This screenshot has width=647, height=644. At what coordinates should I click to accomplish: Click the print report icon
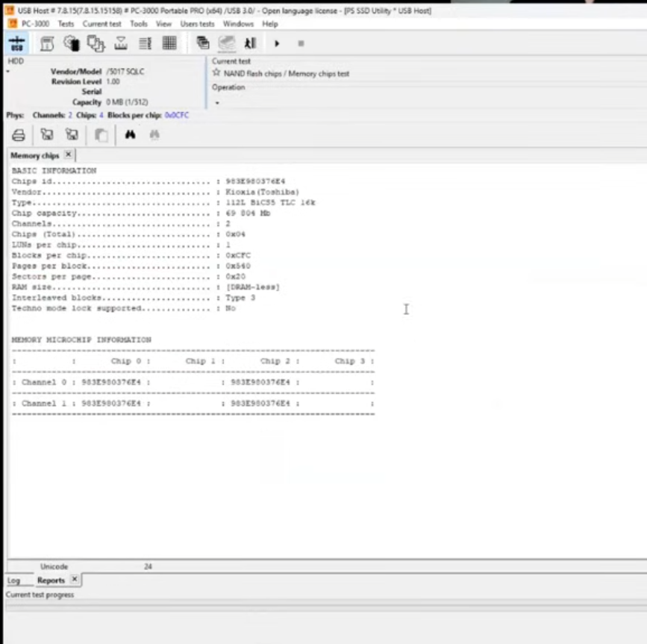(x=19, y=135)
